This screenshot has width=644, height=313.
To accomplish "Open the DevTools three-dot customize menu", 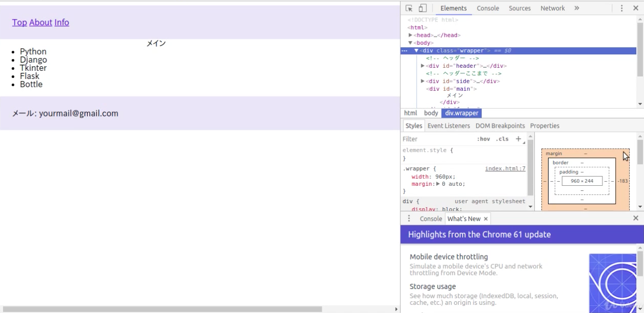I will tap(621, 8).
